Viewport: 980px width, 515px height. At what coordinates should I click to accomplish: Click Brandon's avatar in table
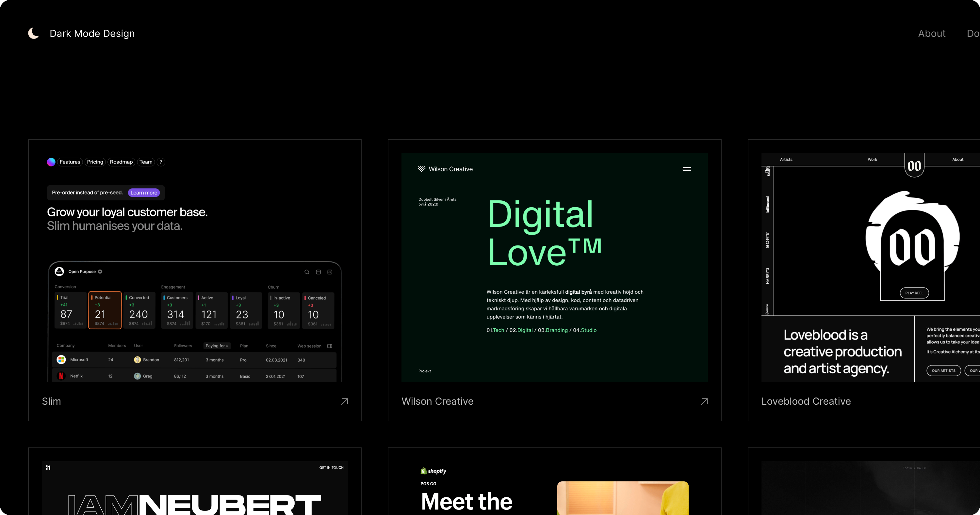(x=137, y=360)
